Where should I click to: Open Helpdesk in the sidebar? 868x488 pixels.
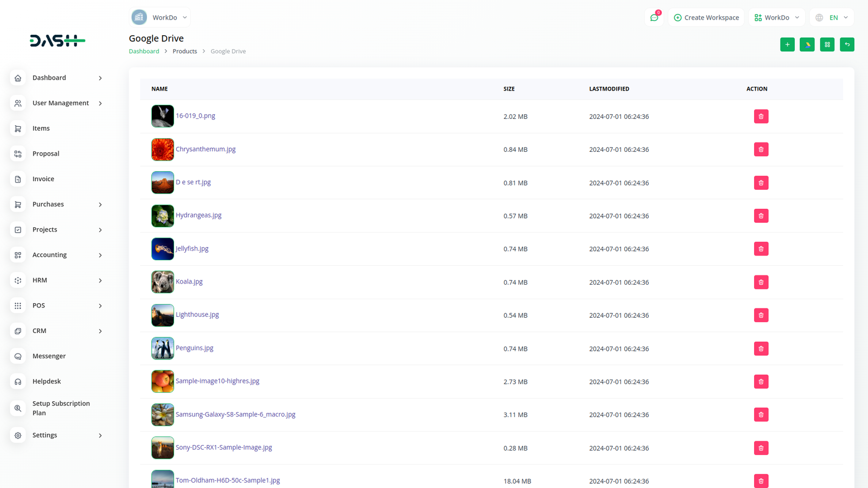(47, 381)
